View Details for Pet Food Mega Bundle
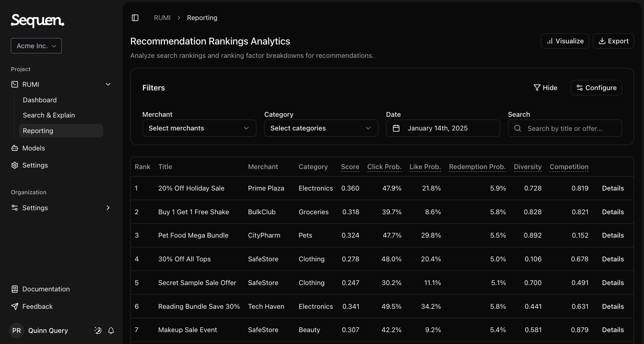Image resolution: width=644 pixels, height=344 pixels. pos(613,235)
